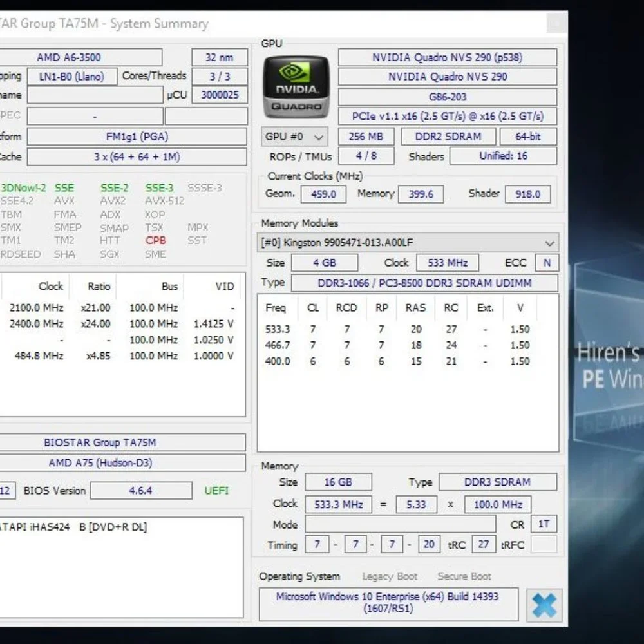Select the 256 MB video memory field

[366, 137]
